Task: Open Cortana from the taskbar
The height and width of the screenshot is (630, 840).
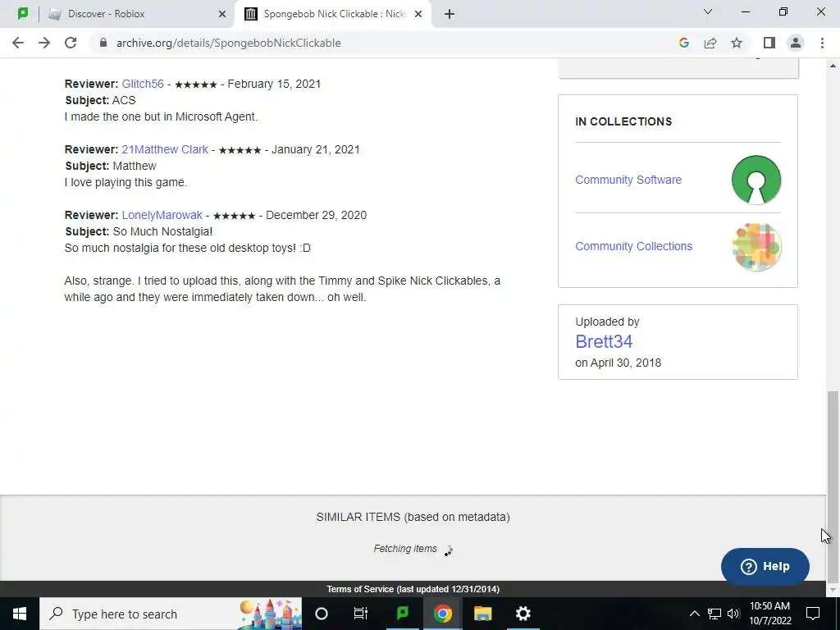Action: [x=322, y=614]
